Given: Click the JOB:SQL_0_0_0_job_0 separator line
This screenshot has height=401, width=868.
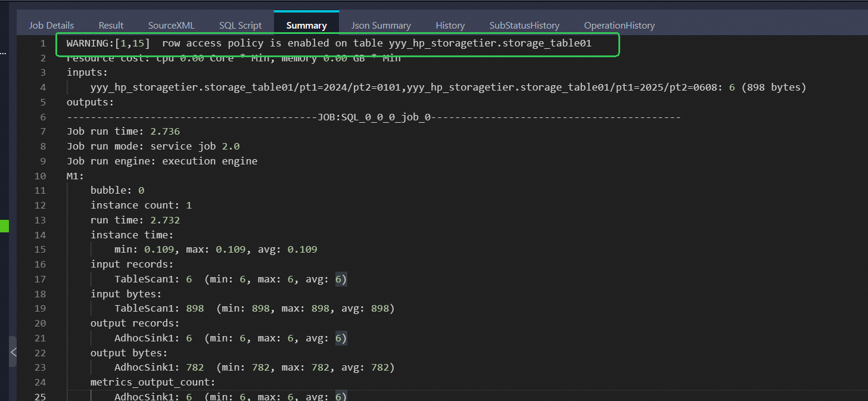Looking at the screenshot, I should (374, 117).
